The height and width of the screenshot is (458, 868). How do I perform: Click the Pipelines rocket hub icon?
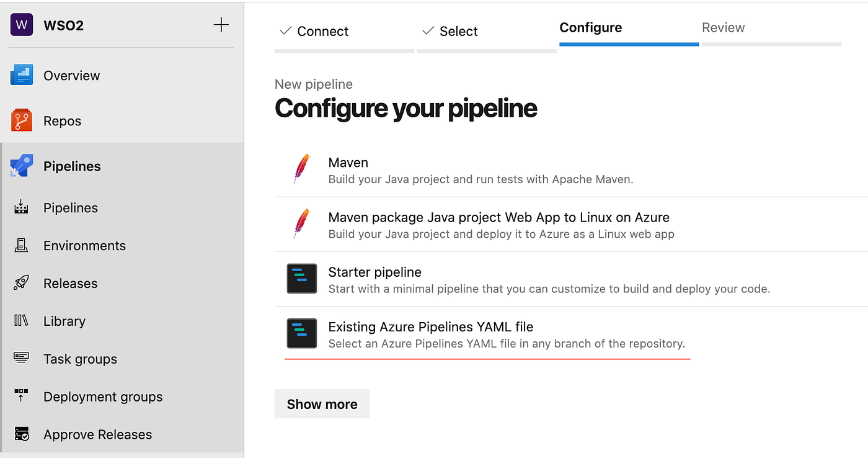22,166
